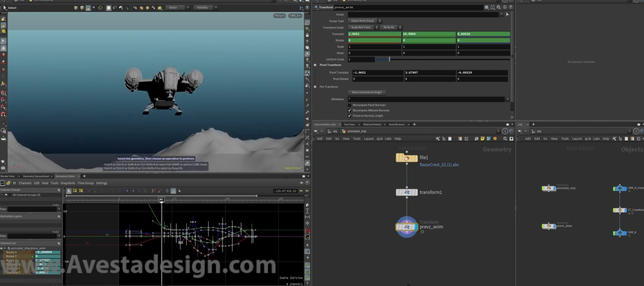
Task: Click the help icon in the Transform parameter header
Action: (509, 8)
